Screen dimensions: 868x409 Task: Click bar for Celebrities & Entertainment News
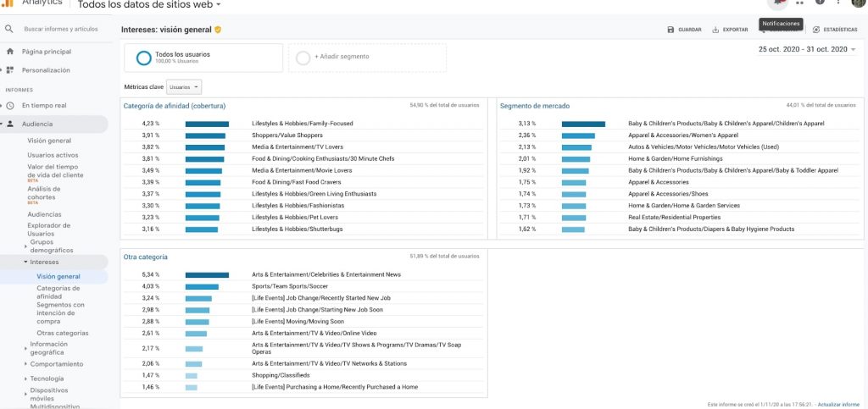click(x=207, y=274)
